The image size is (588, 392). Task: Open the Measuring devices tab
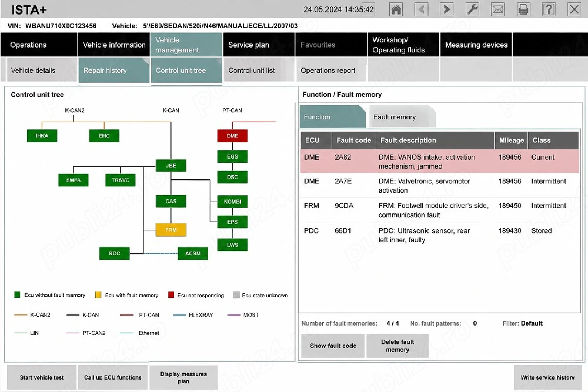[476, 45]
